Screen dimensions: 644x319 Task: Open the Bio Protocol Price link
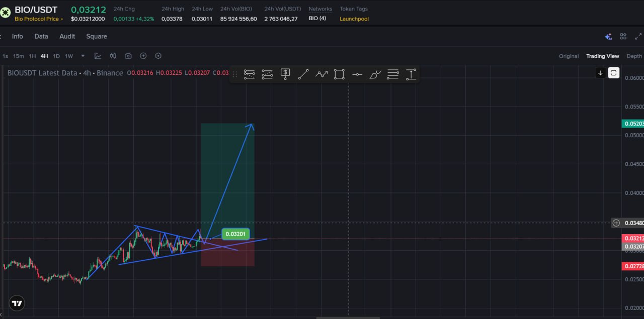[39, 19]
